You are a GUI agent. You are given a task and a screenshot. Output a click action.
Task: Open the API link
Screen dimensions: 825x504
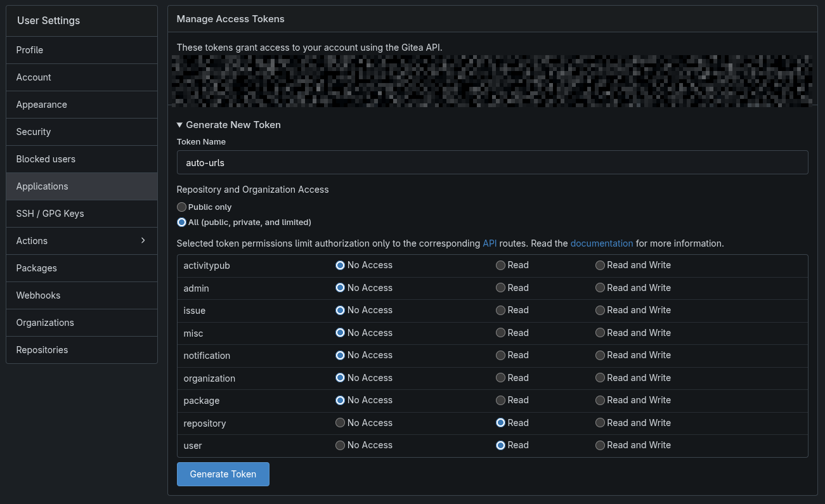pyautogui.click(x=490, y=243)
